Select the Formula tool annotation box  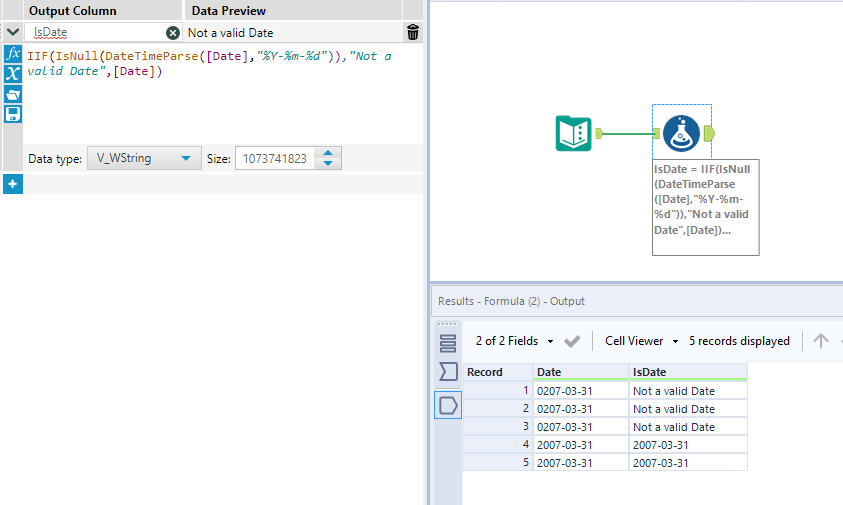coord(705,207)
